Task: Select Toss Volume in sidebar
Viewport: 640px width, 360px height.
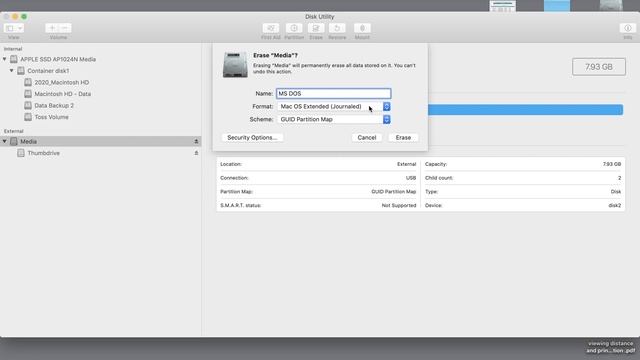Action: tap(51, 117)
